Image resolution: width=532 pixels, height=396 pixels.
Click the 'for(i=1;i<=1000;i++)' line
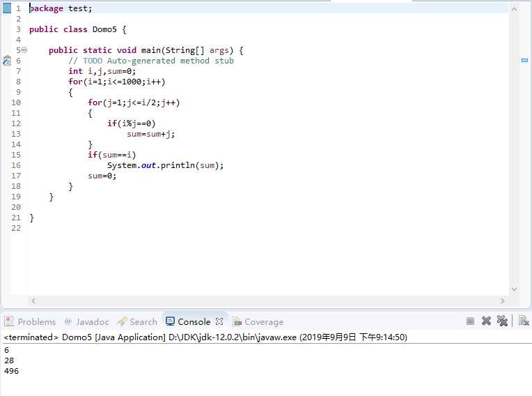click(x=116, y=82)
